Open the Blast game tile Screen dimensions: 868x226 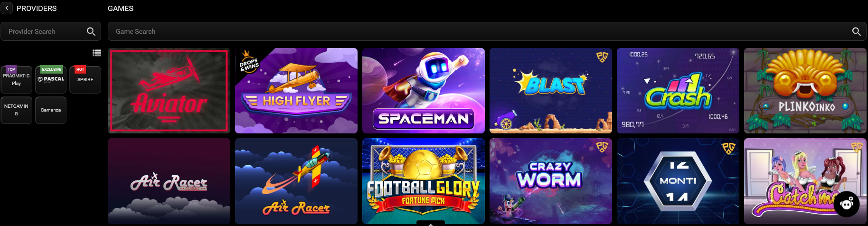tap(551, 91)
